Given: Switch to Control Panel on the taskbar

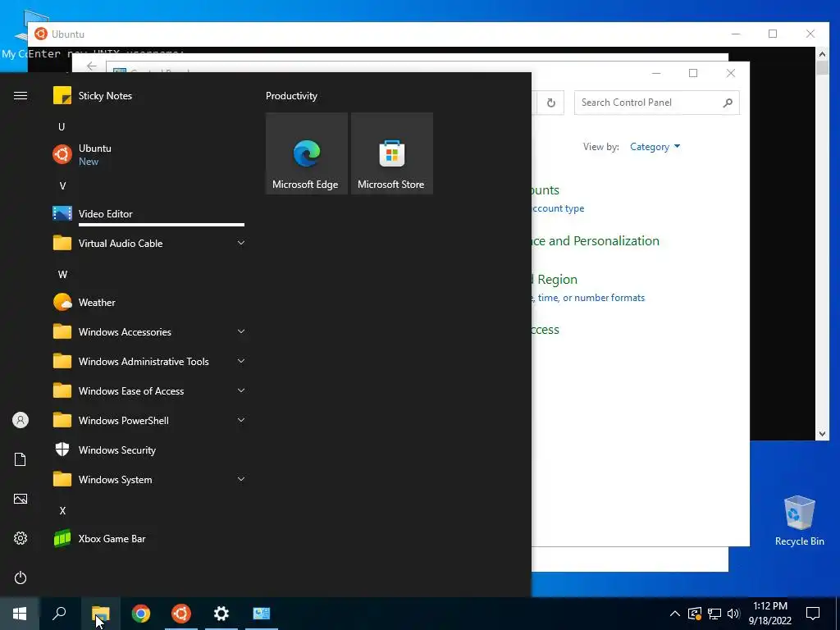Looking at the screenshot, I should tap(262, 614).
